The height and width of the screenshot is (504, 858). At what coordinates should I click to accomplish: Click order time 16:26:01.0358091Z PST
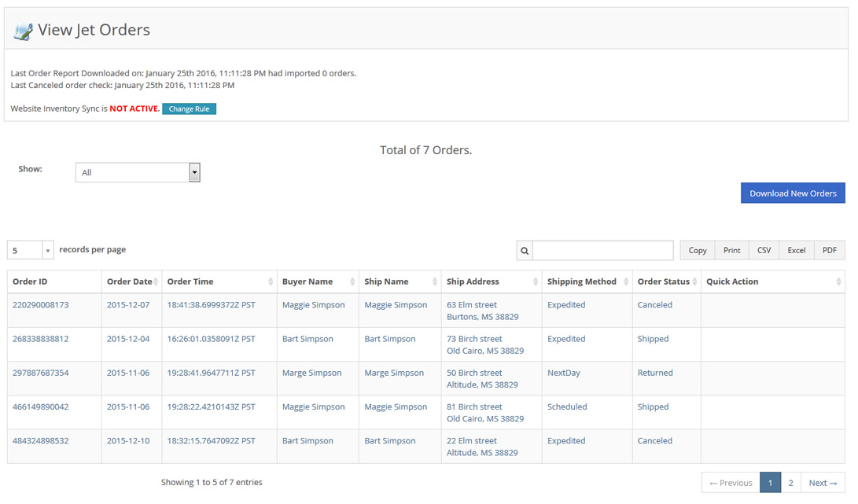(x=212, y=339)
